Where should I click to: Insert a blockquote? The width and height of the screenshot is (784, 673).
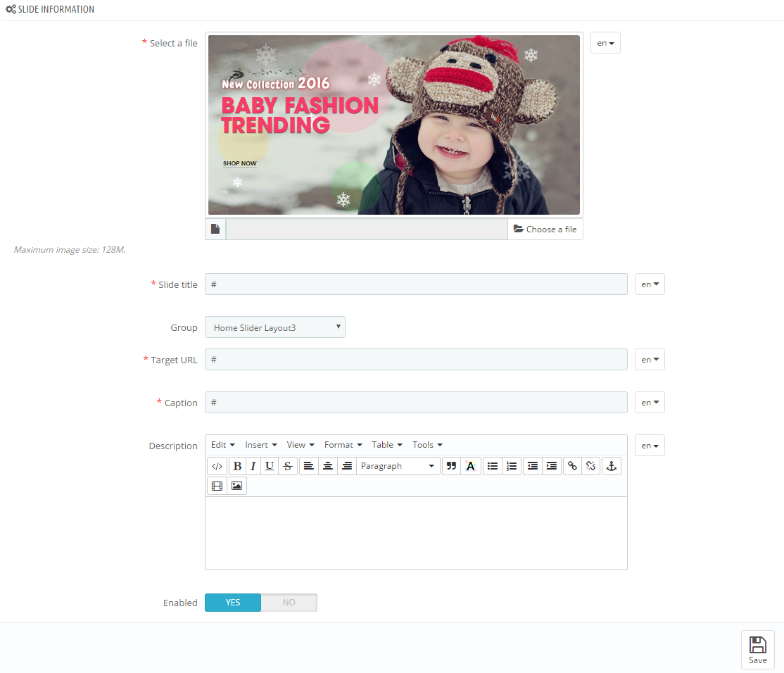[452, 466]
